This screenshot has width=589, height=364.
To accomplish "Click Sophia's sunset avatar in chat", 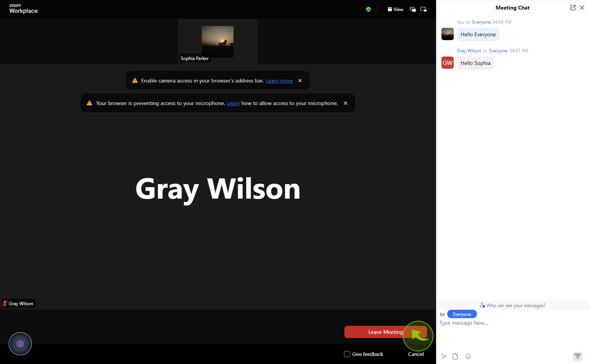I will (448, 34).
